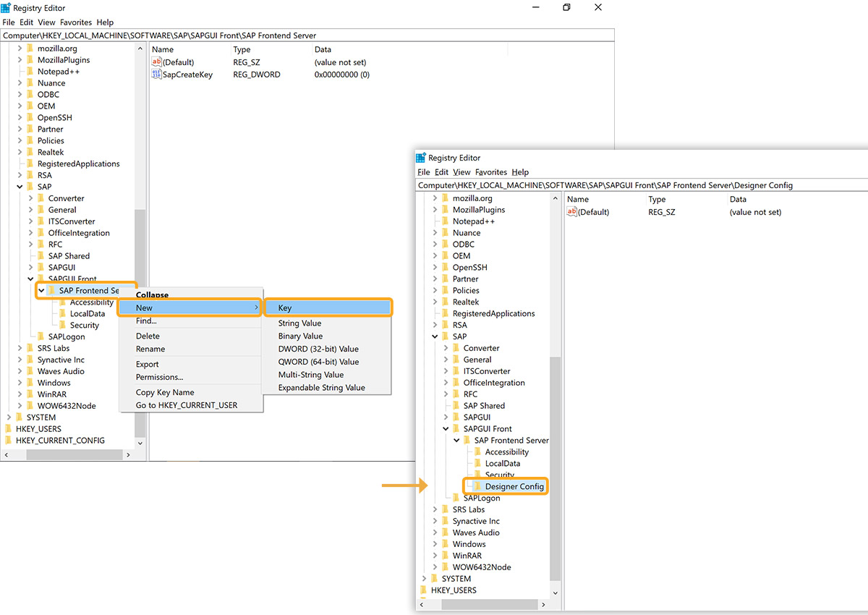Open Favorites menu in left Registry Editor
The image size is (868, 615).
click(x=76, y=22)
